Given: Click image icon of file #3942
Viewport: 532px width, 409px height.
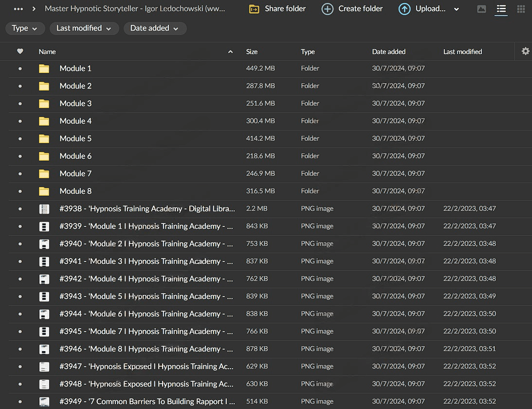Looking at the screenshot, I should pos(44,279).
